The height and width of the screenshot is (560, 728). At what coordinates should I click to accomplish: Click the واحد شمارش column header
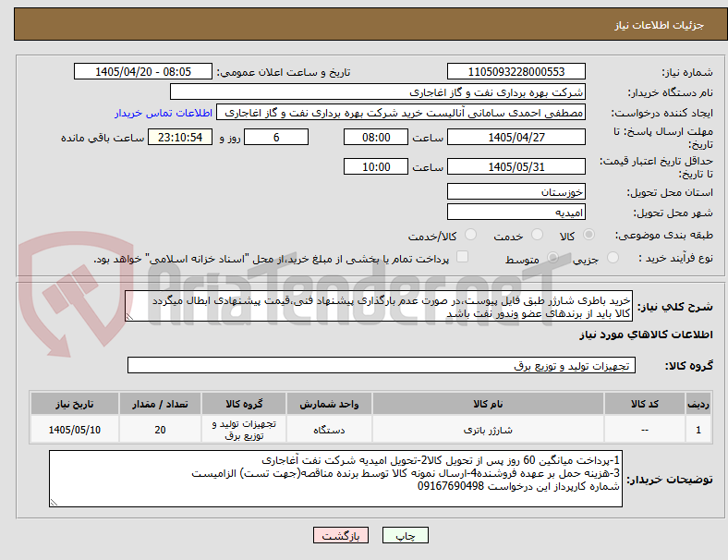tap(329, 404)
